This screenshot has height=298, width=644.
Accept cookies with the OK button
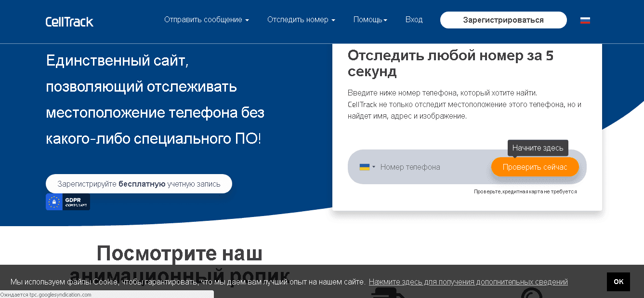click(618, 282)
